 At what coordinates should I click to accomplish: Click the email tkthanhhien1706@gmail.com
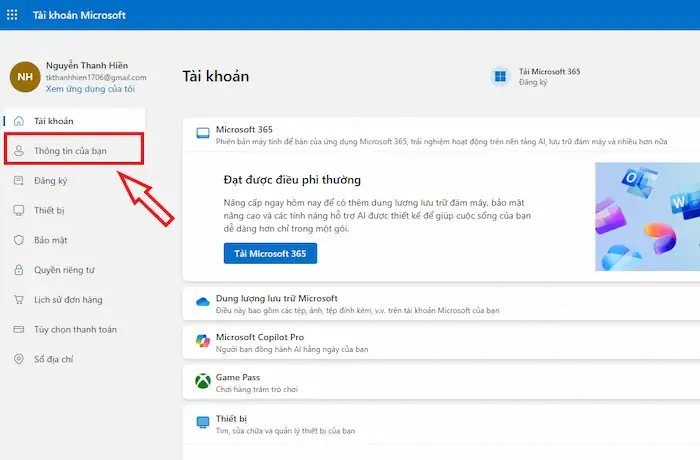click(x=96, y=77)
